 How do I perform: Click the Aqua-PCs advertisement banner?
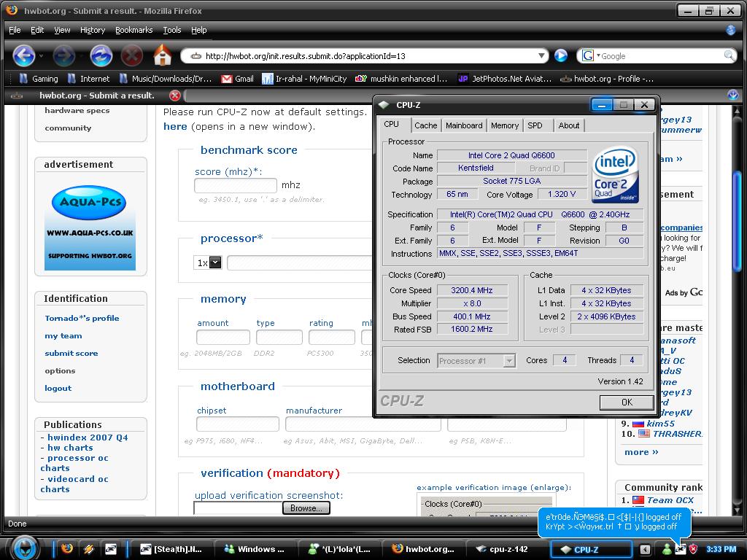click(90, 226)
